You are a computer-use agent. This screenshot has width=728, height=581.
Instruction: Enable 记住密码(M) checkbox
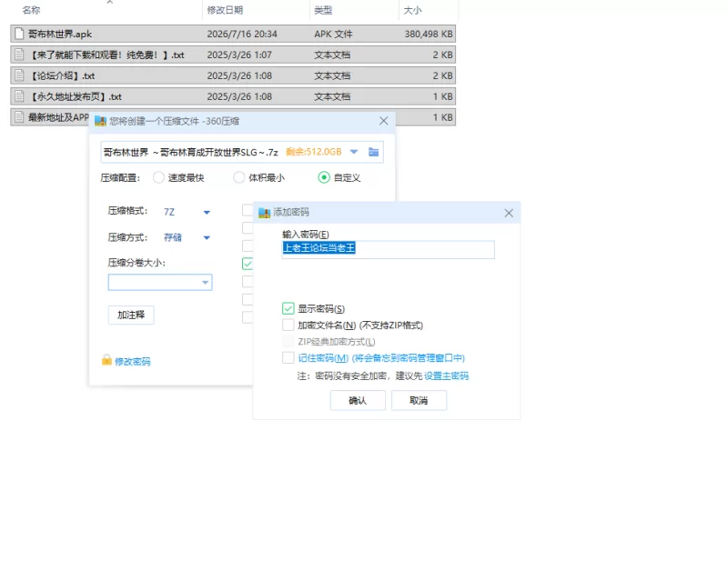288,358
